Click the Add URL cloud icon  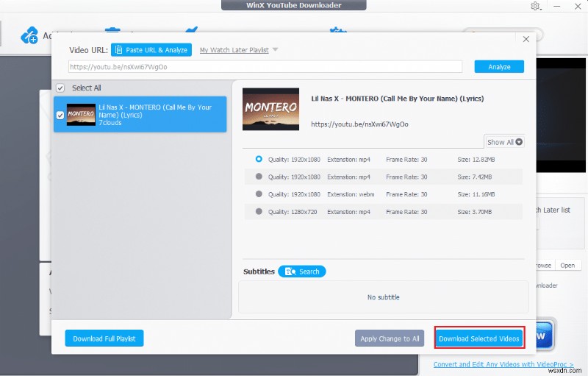[x=29, y=35]
